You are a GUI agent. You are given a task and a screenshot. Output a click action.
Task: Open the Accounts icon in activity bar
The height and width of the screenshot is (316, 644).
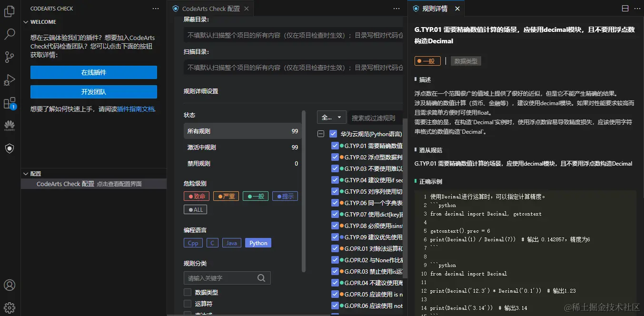(10, 285)
